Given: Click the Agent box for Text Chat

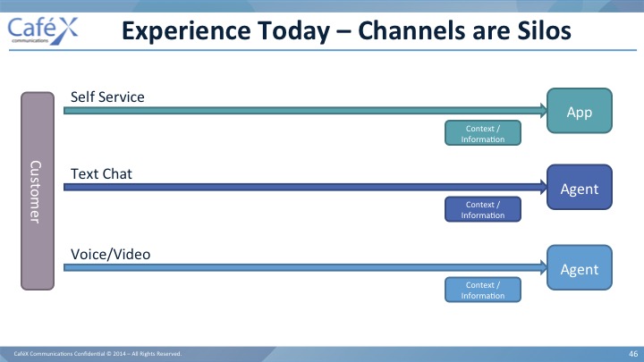Looking at the screenshot, I should click(x=580, y=187).
